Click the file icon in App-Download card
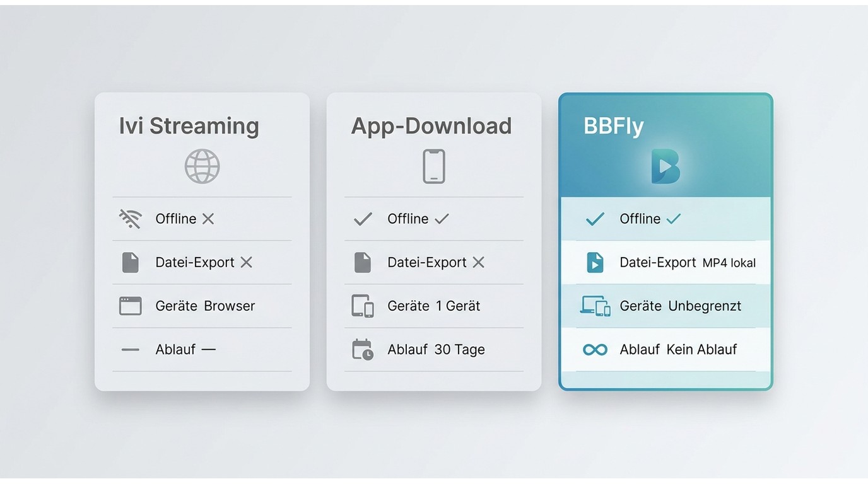This screenshot has width=868, height=484. pos(363,262)
